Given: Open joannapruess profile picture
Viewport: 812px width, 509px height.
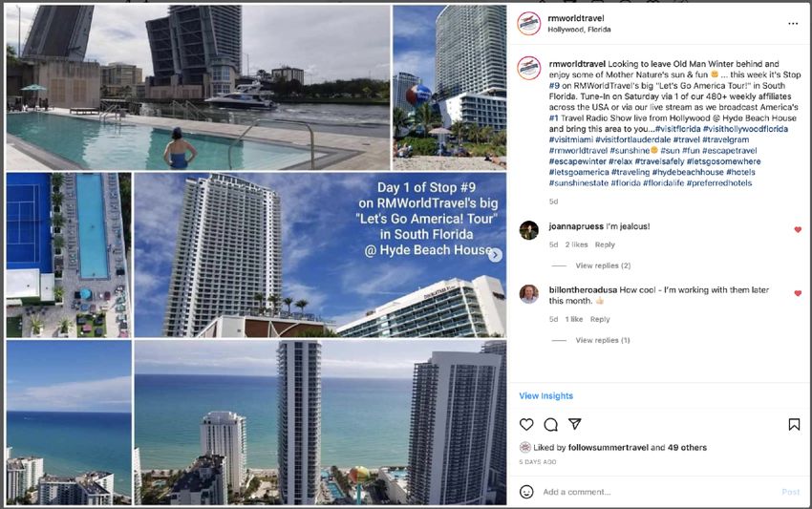Looking at the screenshot, I should pyautogui.click(x=528, y=230).
